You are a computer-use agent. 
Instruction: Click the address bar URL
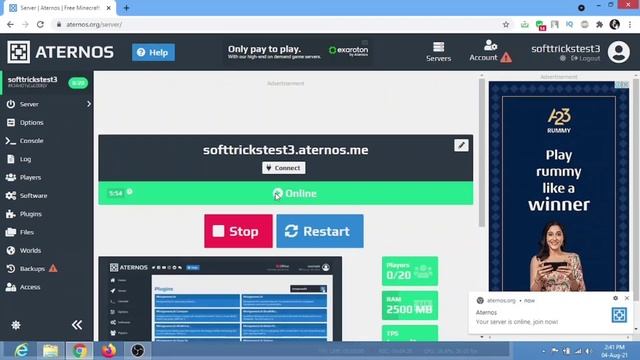(x=94, y=24)
